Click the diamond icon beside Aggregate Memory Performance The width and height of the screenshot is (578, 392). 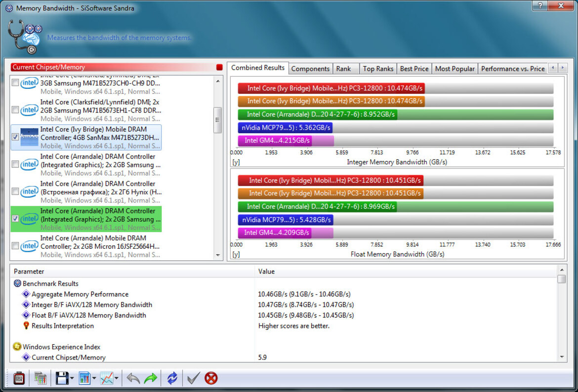pyautogui.click(x=26, y=294)
